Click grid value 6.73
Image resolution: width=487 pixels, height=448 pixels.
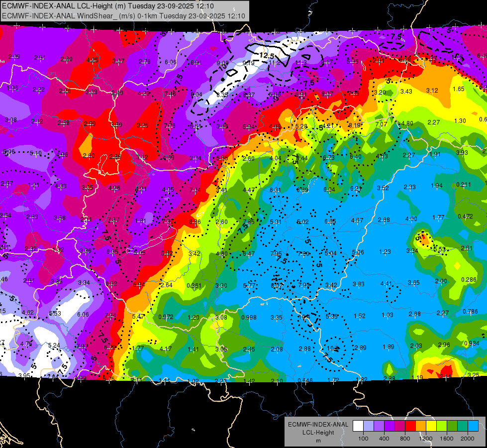(329, 158)
